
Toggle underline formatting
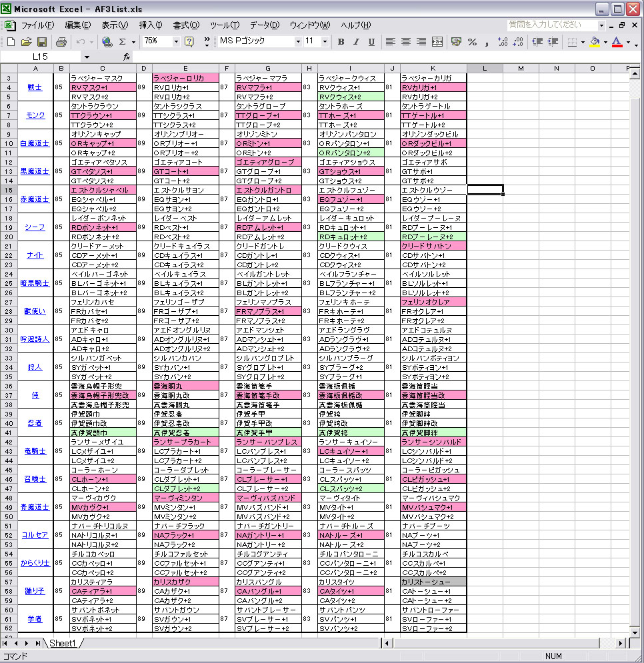point(371,41)
